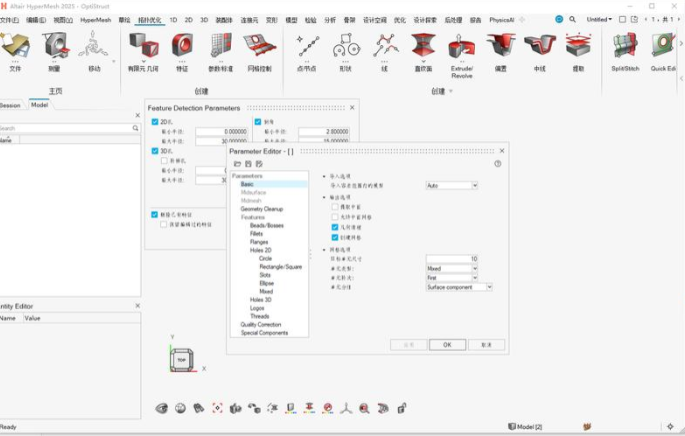Select the 移动 (Move) tool icon
This screenshot has height=436, width=685.
pyautogui.click(x=94, y=46)
